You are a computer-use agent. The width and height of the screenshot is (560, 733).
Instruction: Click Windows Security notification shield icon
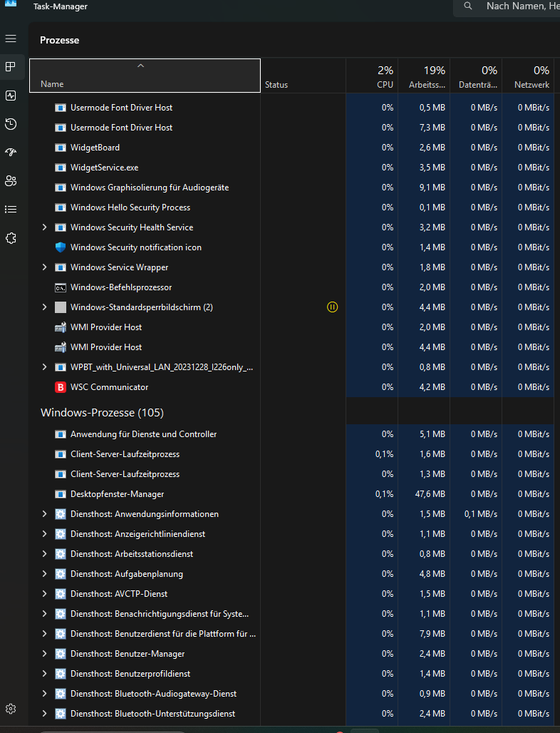click(61, 247)
